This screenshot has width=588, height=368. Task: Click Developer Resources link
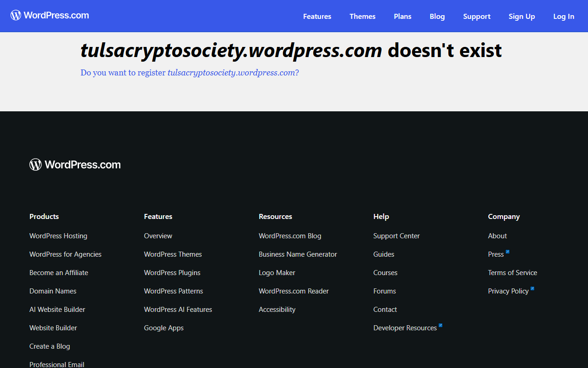405,328
